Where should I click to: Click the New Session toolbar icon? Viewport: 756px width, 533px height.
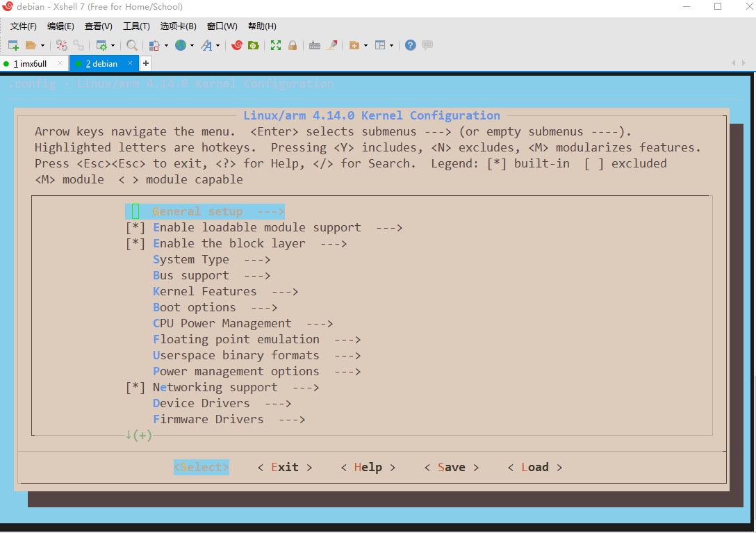pos(13,45)
